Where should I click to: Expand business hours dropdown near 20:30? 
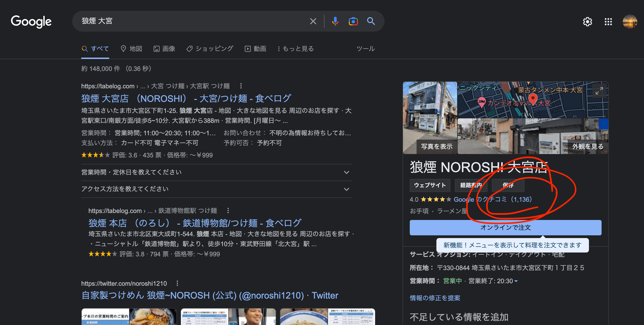pos(516,281)
